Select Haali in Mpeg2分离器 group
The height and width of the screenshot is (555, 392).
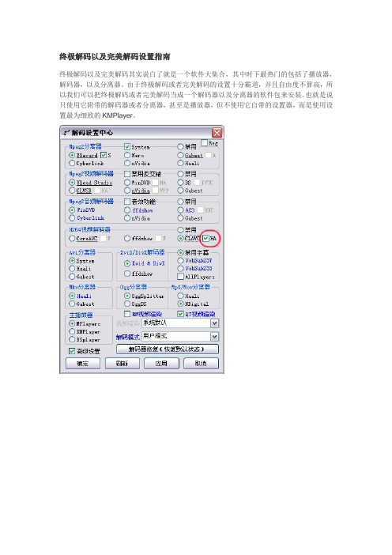(x=180, y=163)
